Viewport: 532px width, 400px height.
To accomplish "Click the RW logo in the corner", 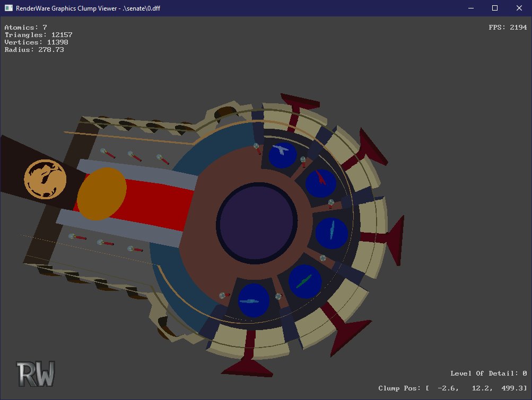I will click(36, 374).
